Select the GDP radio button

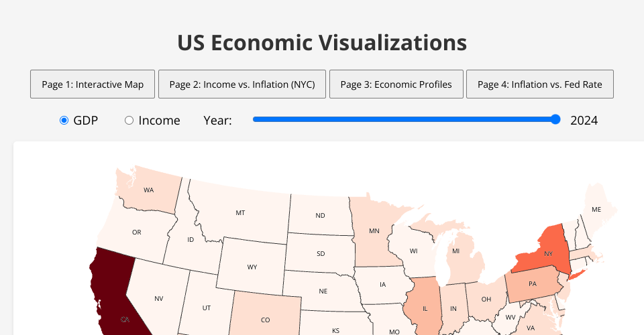pos(64,121)
